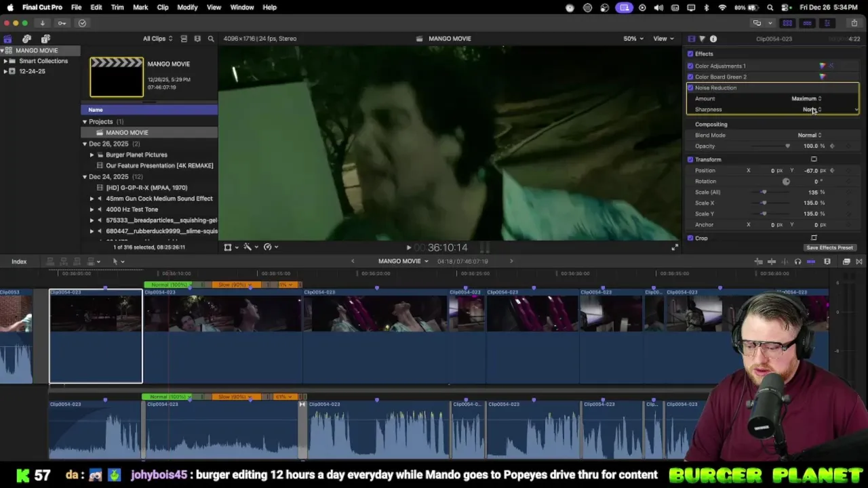Add keyframe for Opacity parameter
This screenshot has width=868, height=488.
point(832,146)
